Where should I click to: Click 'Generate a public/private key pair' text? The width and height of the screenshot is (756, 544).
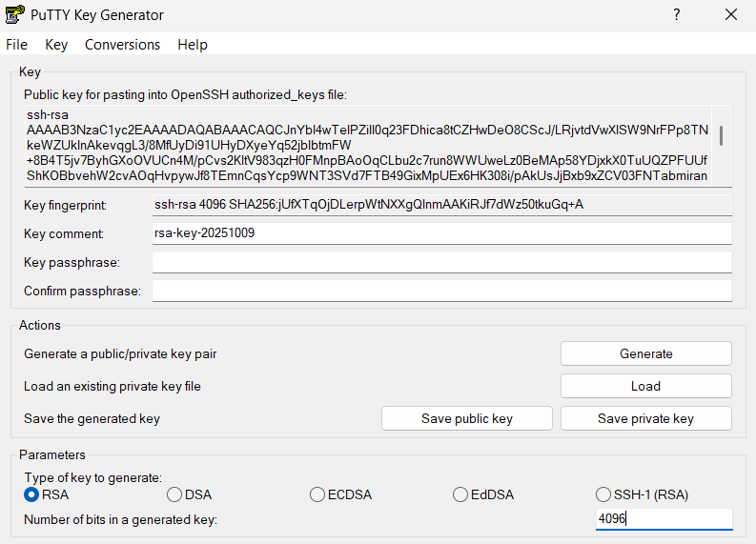pyautogui.click(x=120, y=354)
